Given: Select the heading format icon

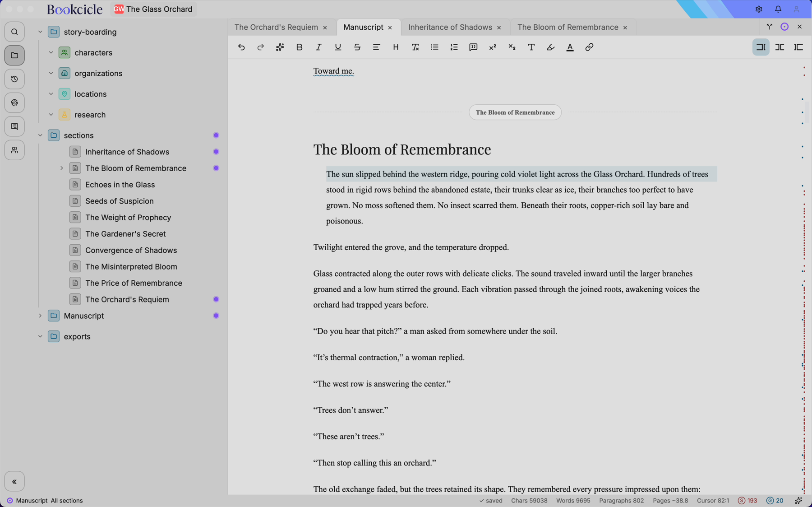Looking at the screenshot, I should click(x=396, y=47).
